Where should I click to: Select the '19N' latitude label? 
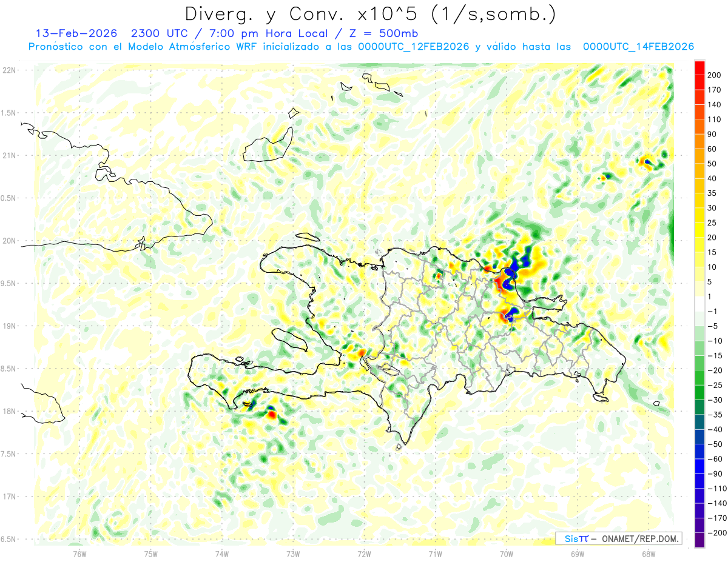(9, 326)
